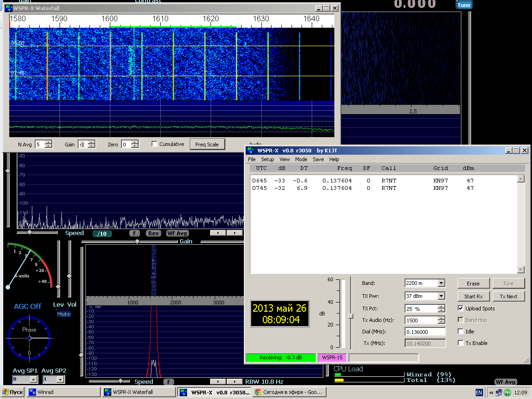Screen dimensions: 532x399
Task: Click the Dial (MHz) input field
Action: (x=425, y=332)
